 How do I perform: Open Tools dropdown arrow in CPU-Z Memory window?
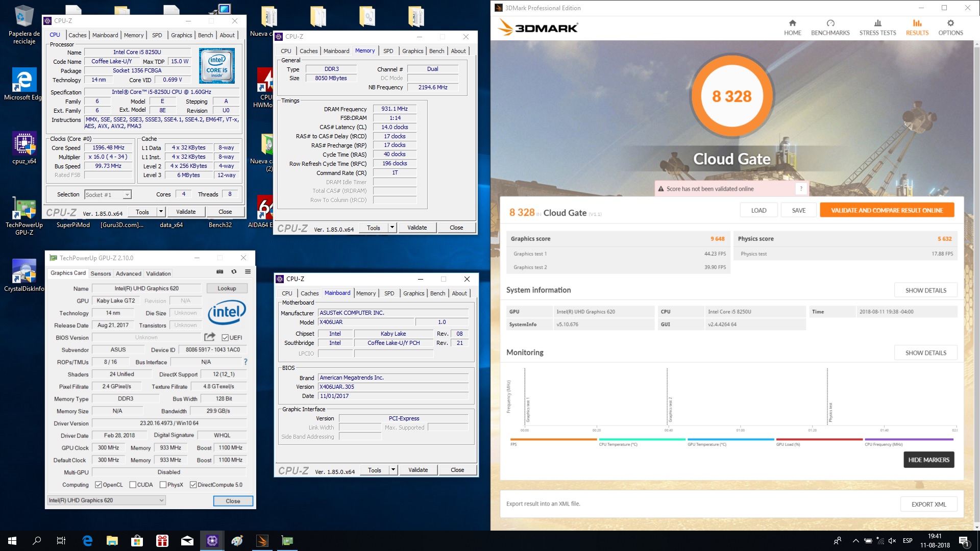point(392,228)
